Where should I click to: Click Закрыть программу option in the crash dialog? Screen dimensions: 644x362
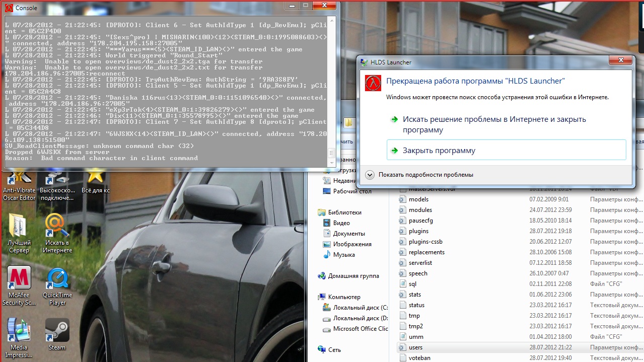click(x=506, y=150)
